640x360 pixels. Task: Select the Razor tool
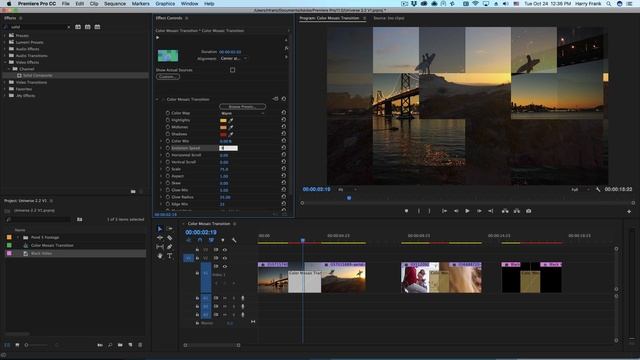click(x=170, y=238)
